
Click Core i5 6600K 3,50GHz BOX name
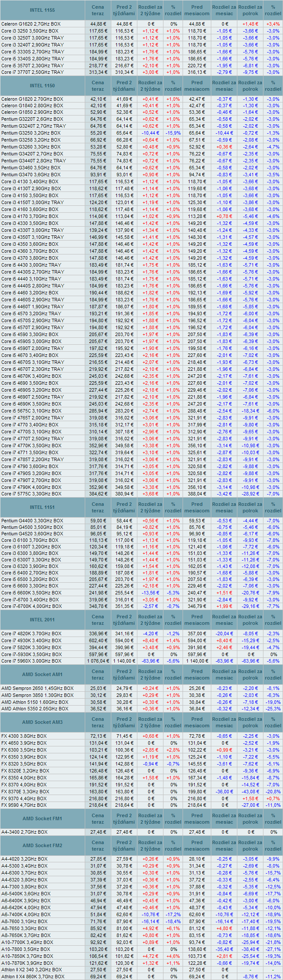tap(31, 593)
